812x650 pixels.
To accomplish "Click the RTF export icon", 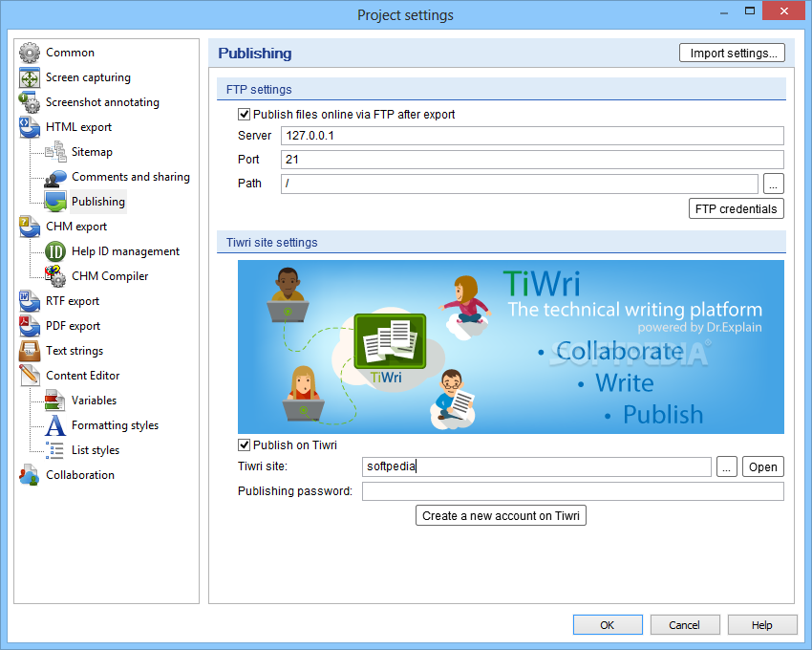I will pyautogui.click(x=30, y=301).
